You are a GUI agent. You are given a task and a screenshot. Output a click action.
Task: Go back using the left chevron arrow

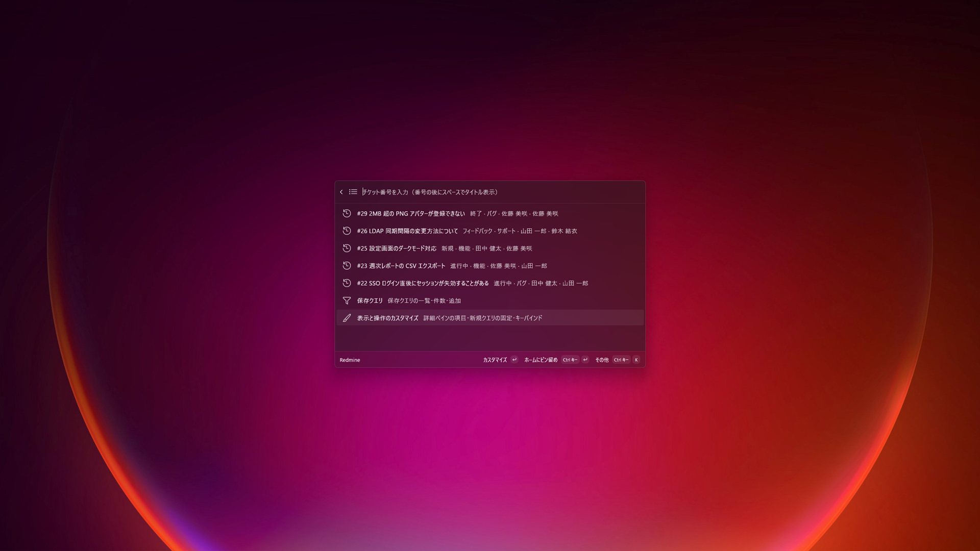pyautogui.click(x=341, y=192)
